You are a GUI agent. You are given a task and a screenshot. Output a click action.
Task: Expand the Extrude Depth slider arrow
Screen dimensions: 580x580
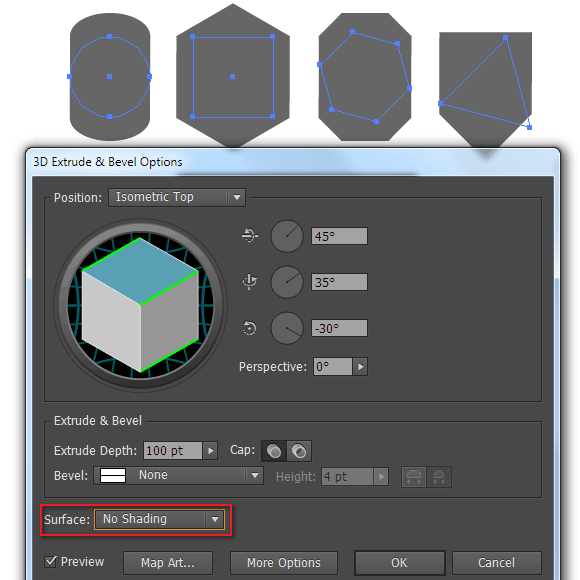[210, 451]
